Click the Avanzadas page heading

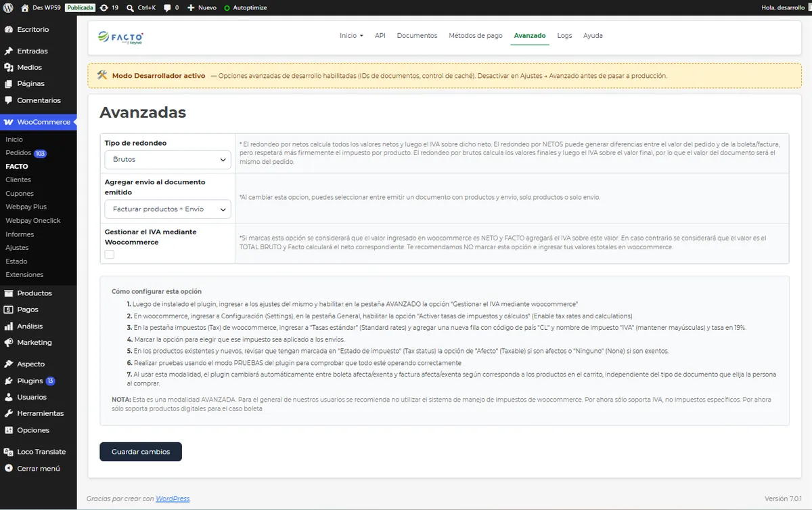tap(143, 112)
